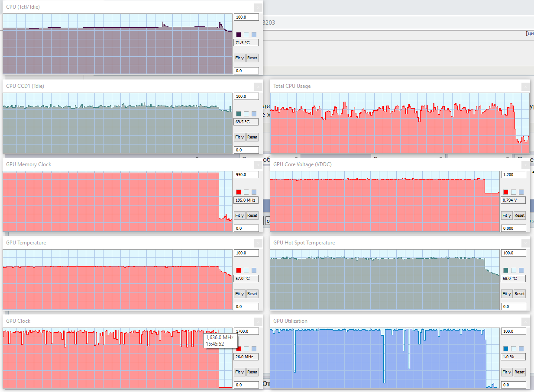The width and height of the screenshot is (534, 392).
Task: Click Fit y in GPU Core Voltage graph
Action: click(507, 215)
